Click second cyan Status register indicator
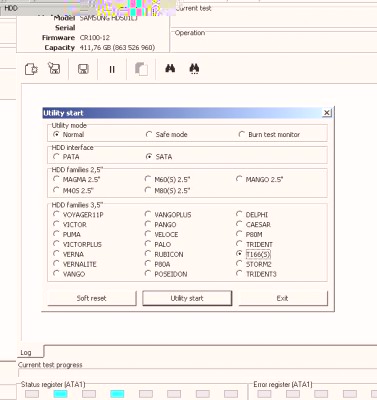Screen dimensions: 377x400 (117, 394)
